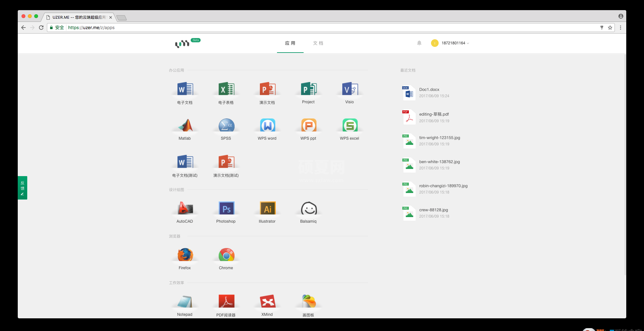Viewport: 644px width, 331px height.
Task: Launch Notepad
Action: pyautogui.click(x=185, y=302)
